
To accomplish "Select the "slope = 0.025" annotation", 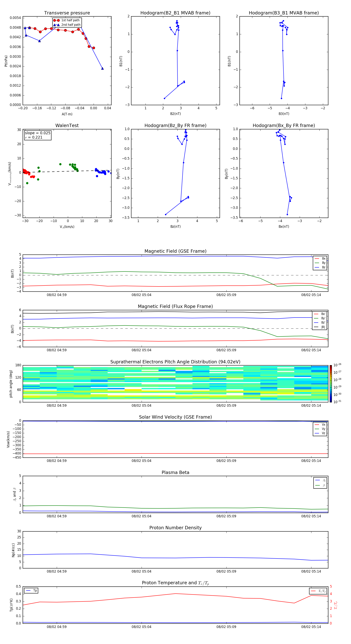I will pos(37,133).
